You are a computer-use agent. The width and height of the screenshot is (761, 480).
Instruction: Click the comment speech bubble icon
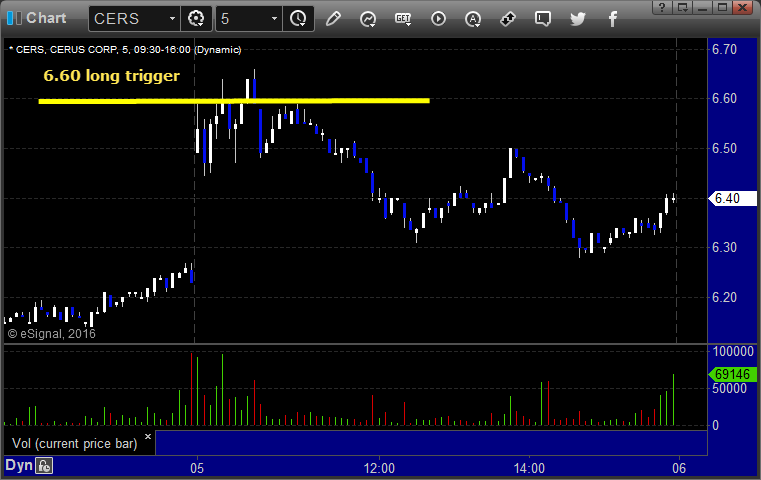543,19
